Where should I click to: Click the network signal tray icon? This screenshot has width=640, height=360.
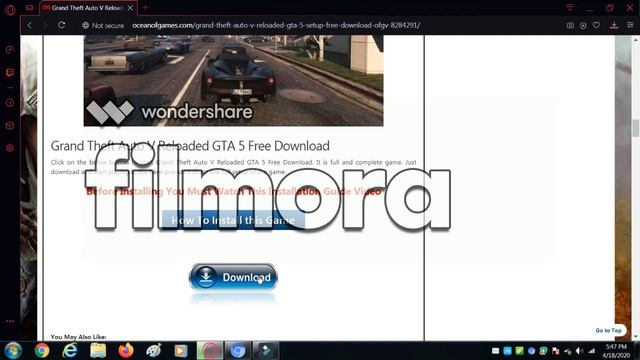(x=591, y=351)
